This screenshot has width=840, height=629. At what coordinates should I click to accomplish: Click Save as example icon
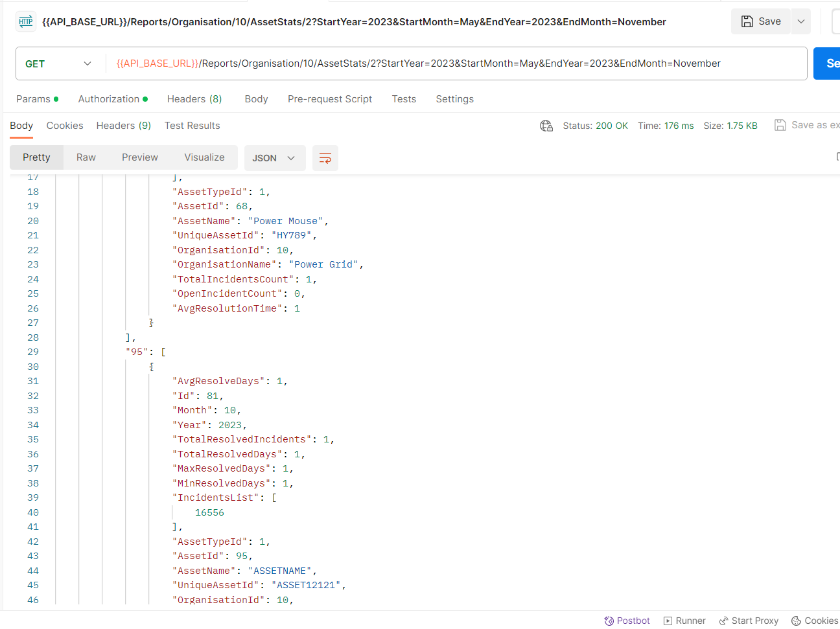(780, 125)
